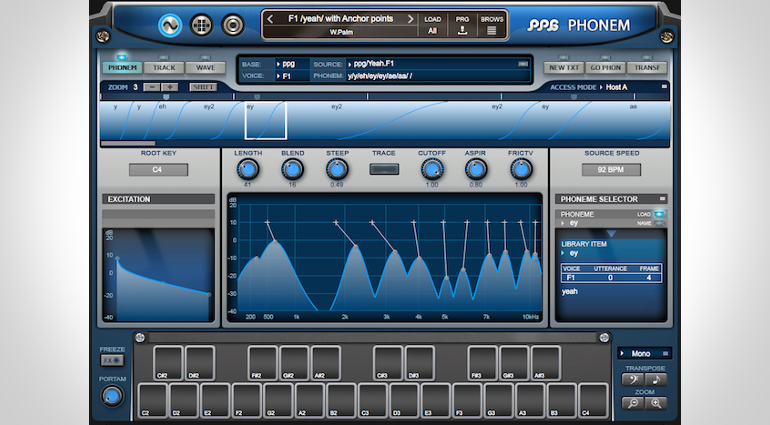Viewport: 770px width, 425px height.
Task: Click the PRG save program icon
Action: click(x=462, y=30)
